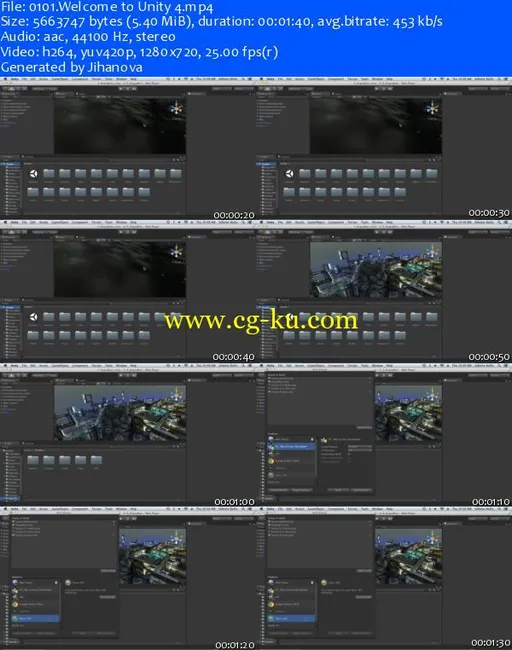The height and width of the screenshot is (650, 512).
Task: Click the "Generated by Jihanova" line
Action: tap(72, 67)
